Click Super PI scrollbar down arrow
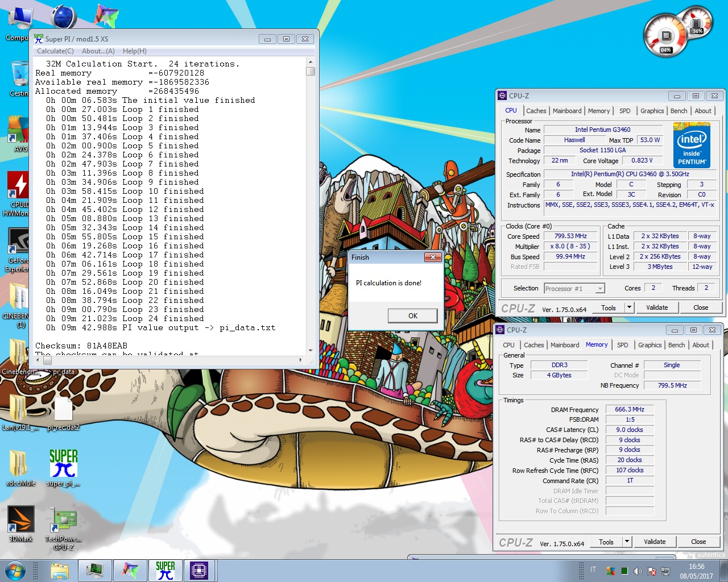The width and height of the screenshot is (728, 582). [311, 350]
